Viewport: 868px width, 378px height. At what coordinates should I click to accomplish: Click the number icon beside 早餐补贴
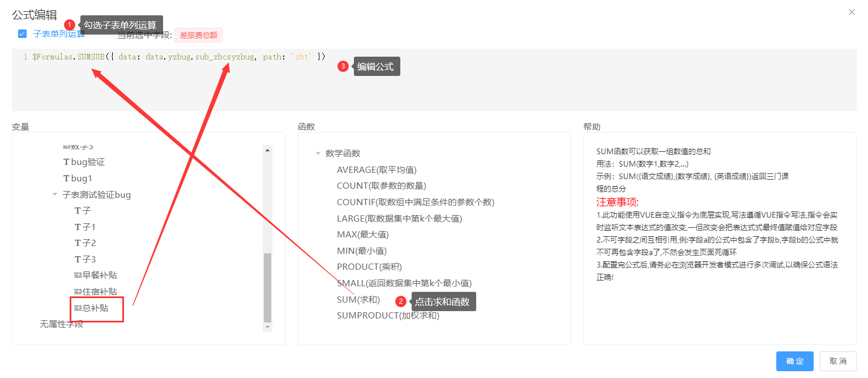tap(78, 275)
